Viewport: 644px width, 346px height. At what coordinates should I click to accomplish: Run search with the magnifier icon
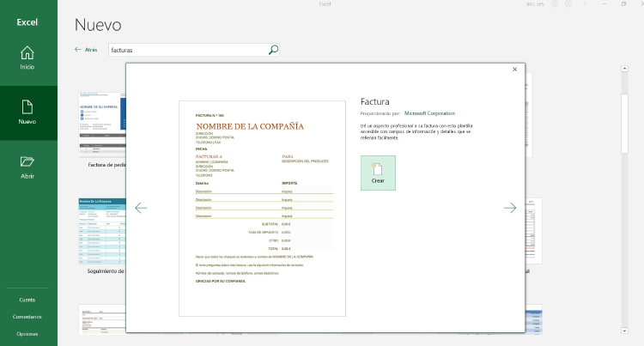pyautogui.click(x=274, y=50)
